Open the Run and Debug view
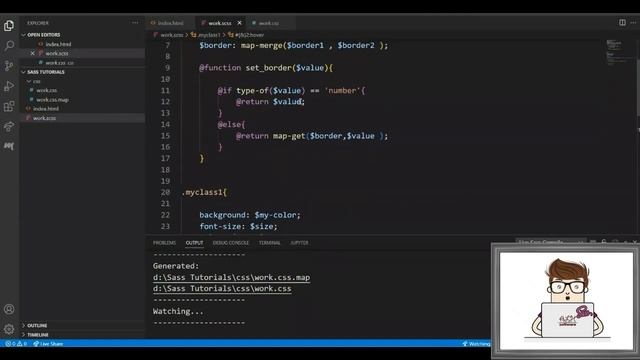640x360 pixels. 9,86
